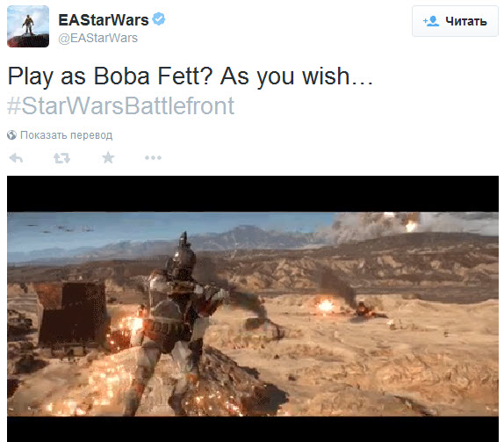Open the #StarWarsBattlefront hashtag link
Viewport: 504px width, 442px height.
point(120,105)
